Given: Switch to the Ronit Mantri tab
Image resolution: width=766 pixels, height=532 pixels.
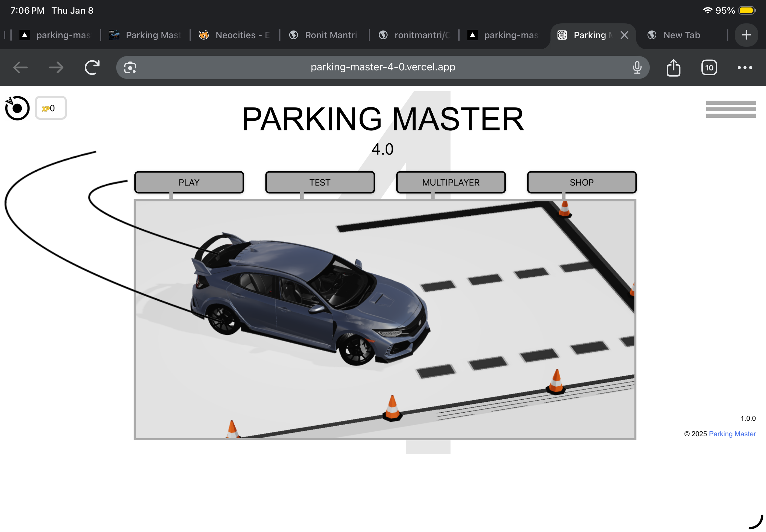Looking at the screenshot, I should pos(325,35).
